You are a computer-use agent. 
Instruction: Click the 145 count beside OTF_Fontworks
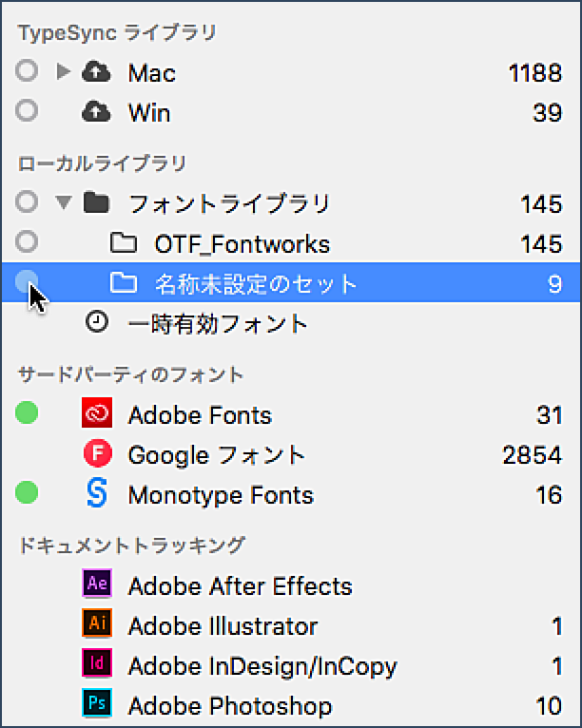(542, 244)
